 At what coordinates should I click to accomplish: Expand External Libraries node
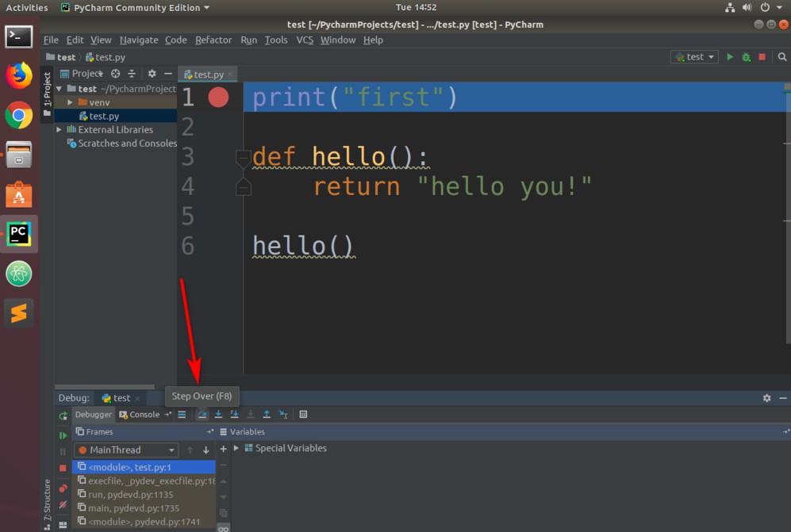[59, 129]
